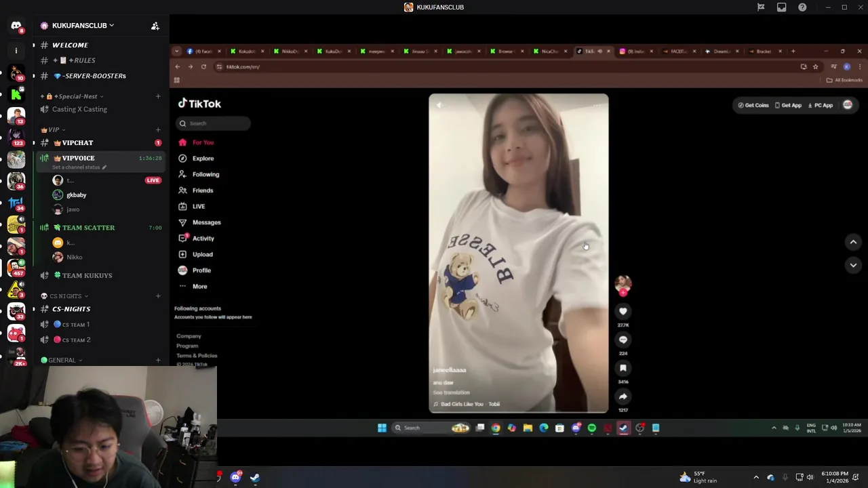The image size is (868, 488).
Task: Go to previous TikTok video up arrow
Action: (x=853, y=242)
